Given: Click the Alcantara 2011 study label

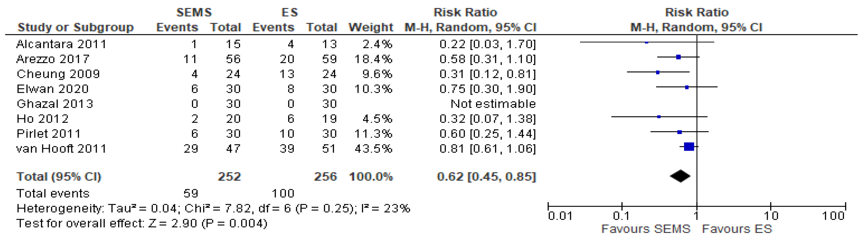Looking at the screenshot, I should [61, 44].
